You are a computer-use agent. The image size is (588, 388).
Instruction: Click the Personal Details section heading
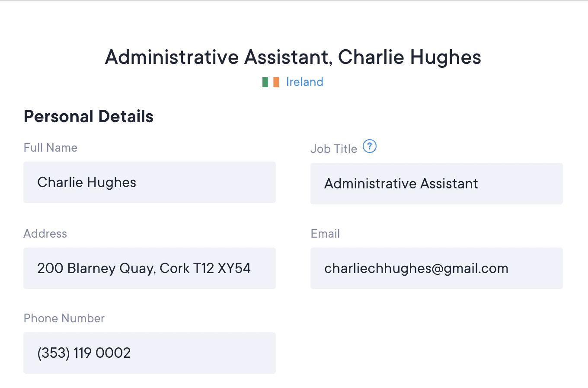[x=89, y=117]
